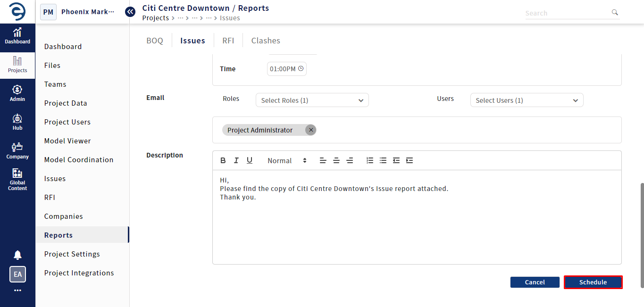This screenshot has width=644, height=307.
Task: Increase indent in description editor
Action: coord(410,160)
